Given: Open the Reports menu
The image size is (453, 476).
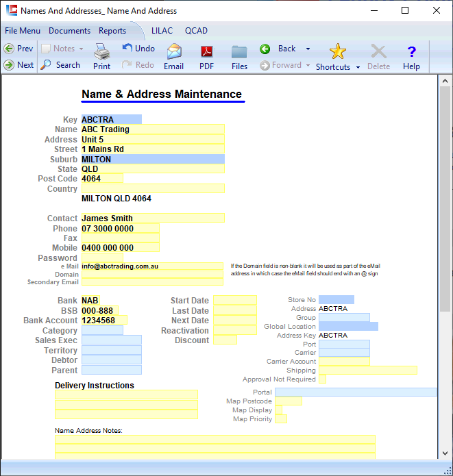Looking at the screenshot, I should tap(112, 31).
